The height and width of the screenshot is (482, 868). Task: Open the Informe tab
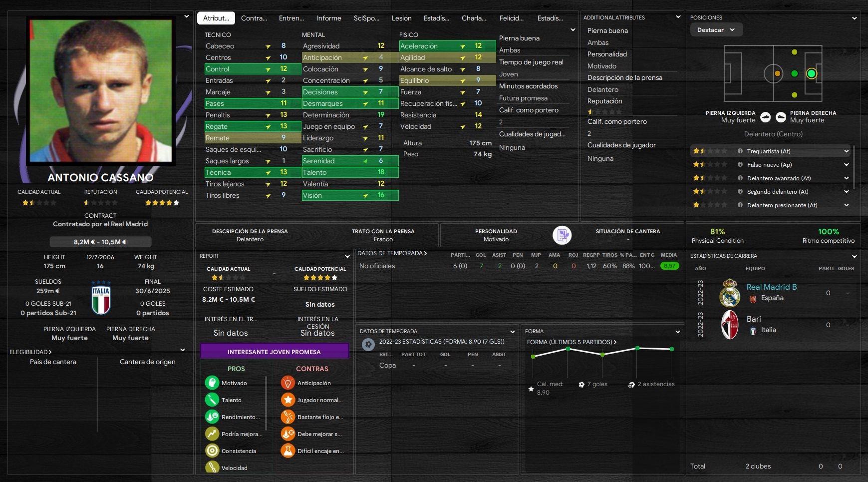point(329,18)
